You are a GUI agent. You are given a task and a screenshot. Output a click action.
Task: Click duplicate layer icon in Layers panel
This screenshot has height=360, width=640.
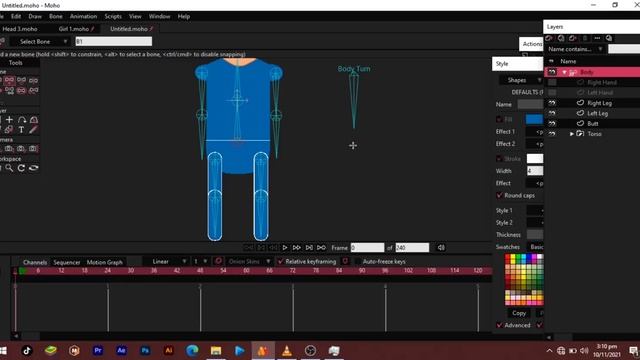coord(561,38)
